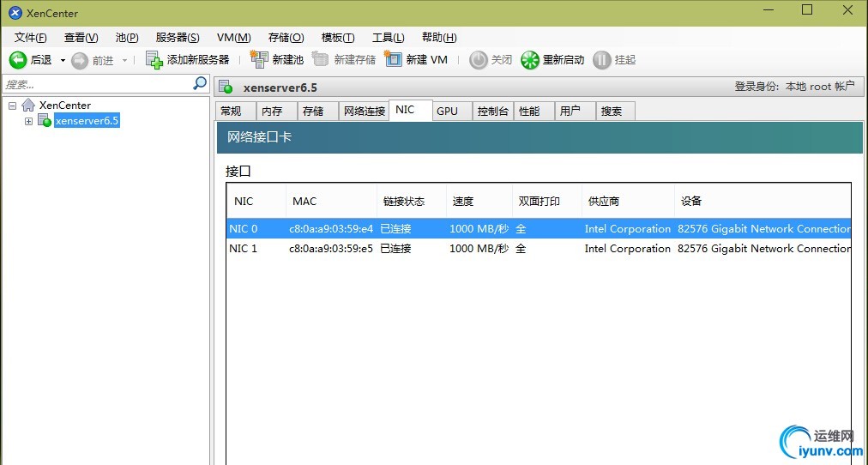This screenshot has height=465, width=868.
Task: Sort by the 链接状态 column header
Action: point(412,201)
